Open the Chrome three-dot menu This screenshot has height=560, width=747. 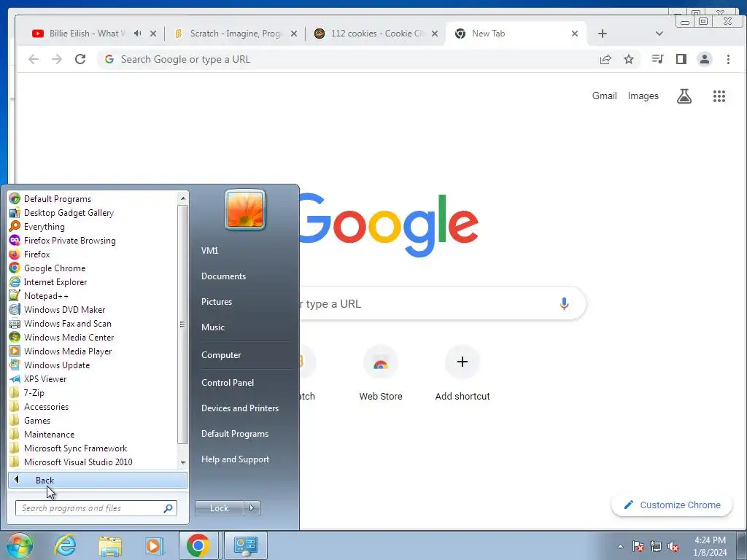[728, 59]
